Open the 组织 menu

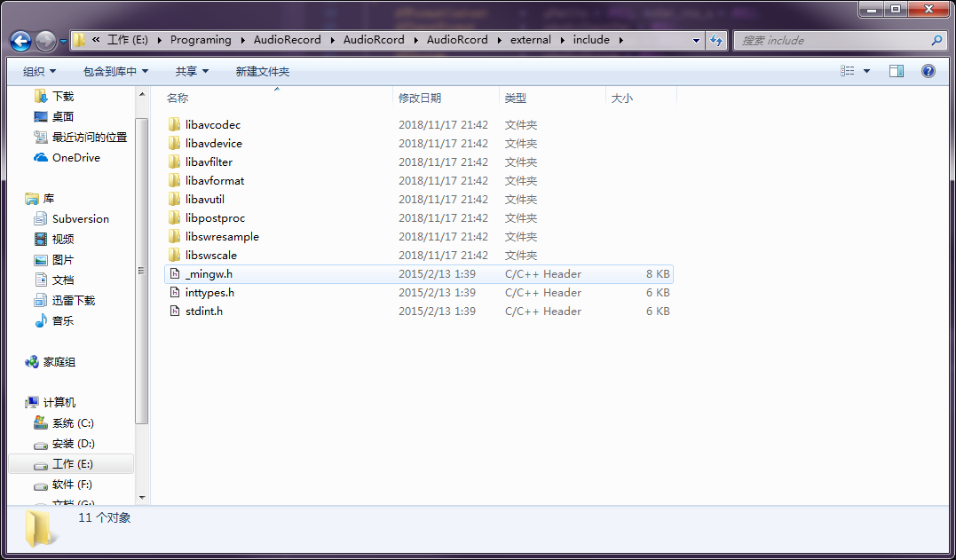click(39, 71)
